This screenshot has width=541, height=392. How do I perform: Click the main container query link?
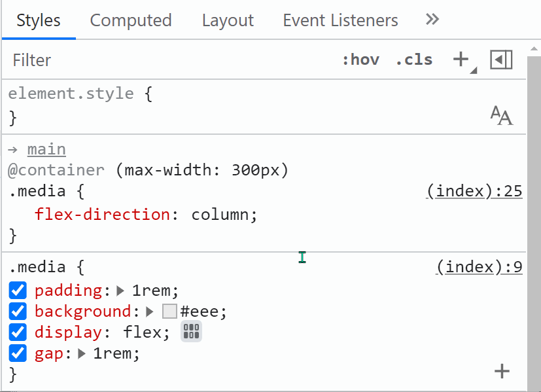[46, 149]
